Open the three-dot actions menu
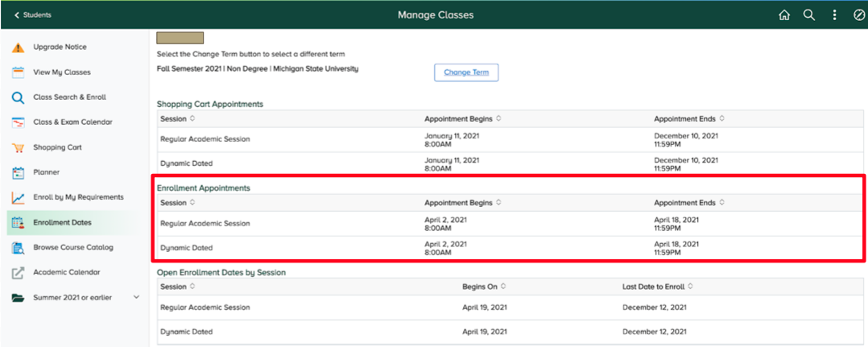 (x=834, y=15)
